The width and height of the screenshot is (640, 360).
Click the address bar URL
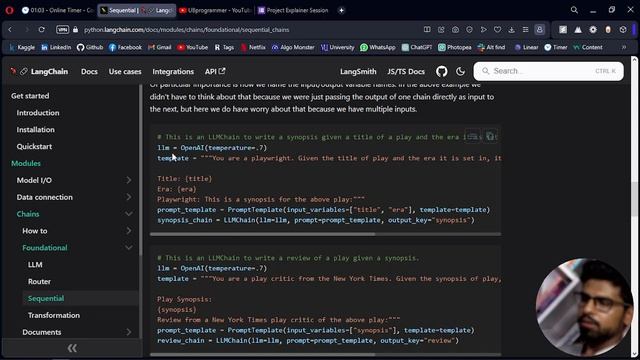tap(187, 30)
